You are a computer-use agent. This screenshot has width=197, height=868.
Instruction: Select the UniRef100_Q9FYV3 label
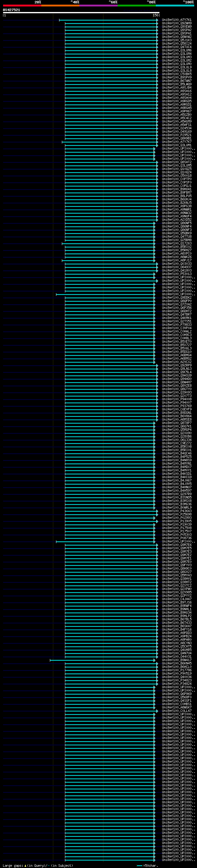(x=177, y=565)
